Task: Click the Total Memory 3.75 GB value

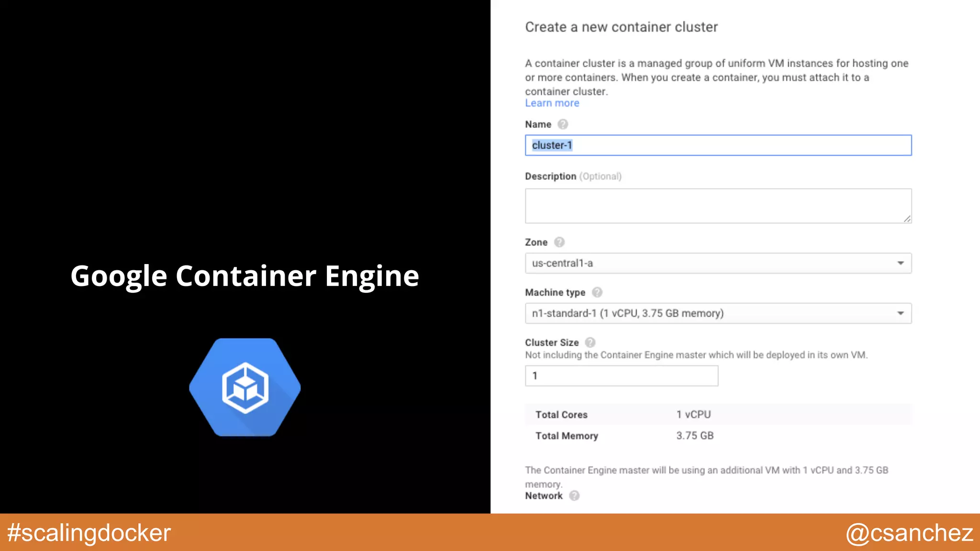Action: coord(695,436)
